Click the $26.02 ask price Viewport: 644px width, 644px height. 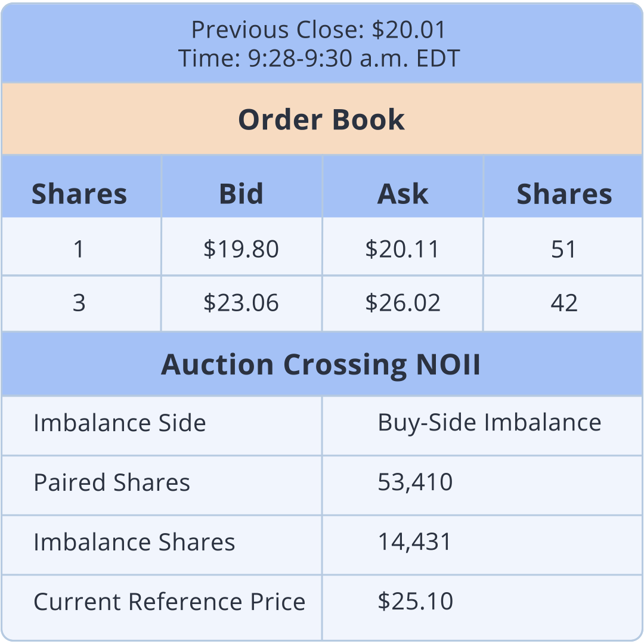[402, 303]
